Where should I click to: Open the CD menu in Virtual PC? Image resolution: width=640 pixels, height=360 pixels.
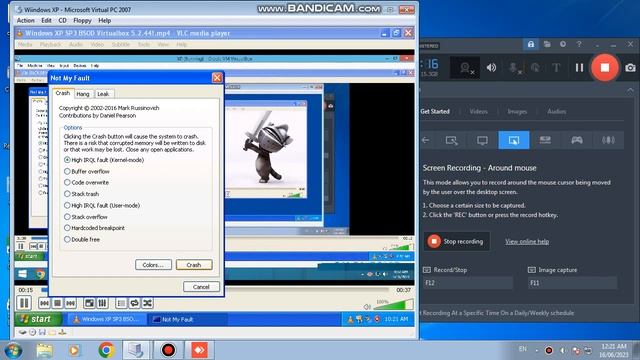[62, 20]
